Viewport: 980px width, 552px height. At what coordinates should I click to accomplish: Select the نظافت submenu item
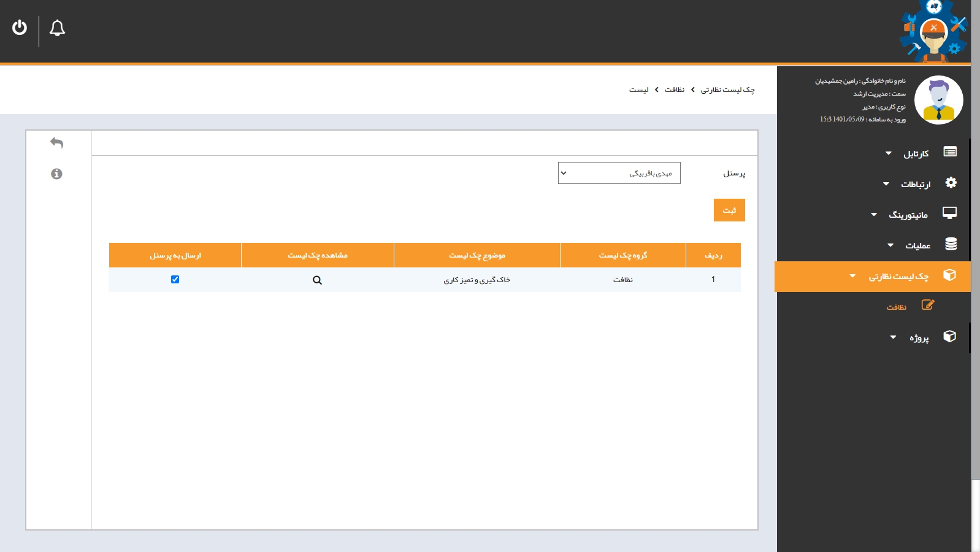[x=896, y=307]
